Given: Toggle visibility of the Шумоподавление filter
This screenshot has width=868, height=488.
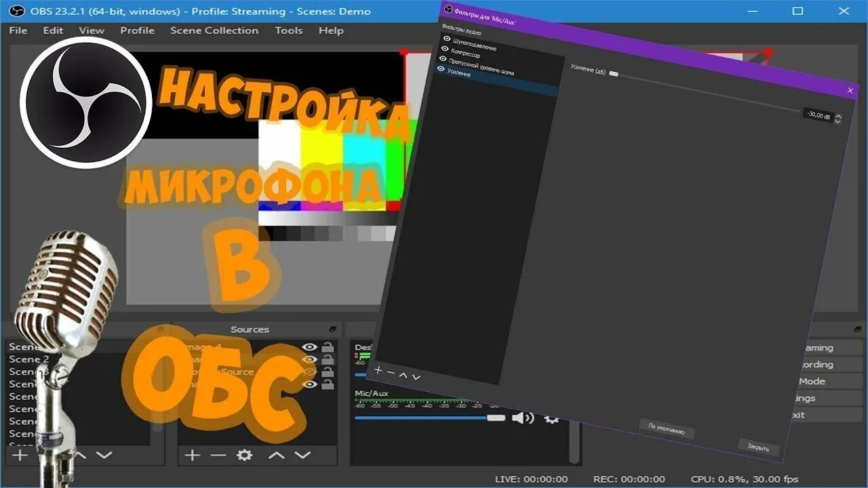Looking at the screenshot, I should point(446,39).
